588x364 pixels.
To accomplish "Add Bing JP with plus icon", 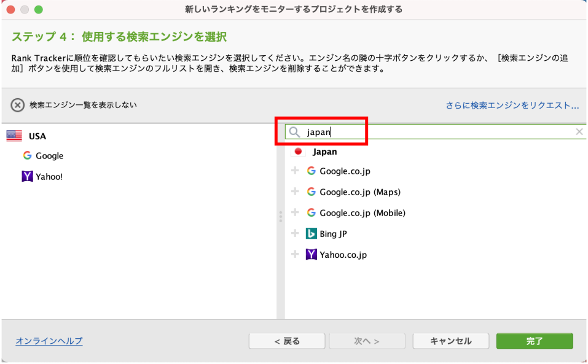I will pyautogui.click(x=295, y=234).
